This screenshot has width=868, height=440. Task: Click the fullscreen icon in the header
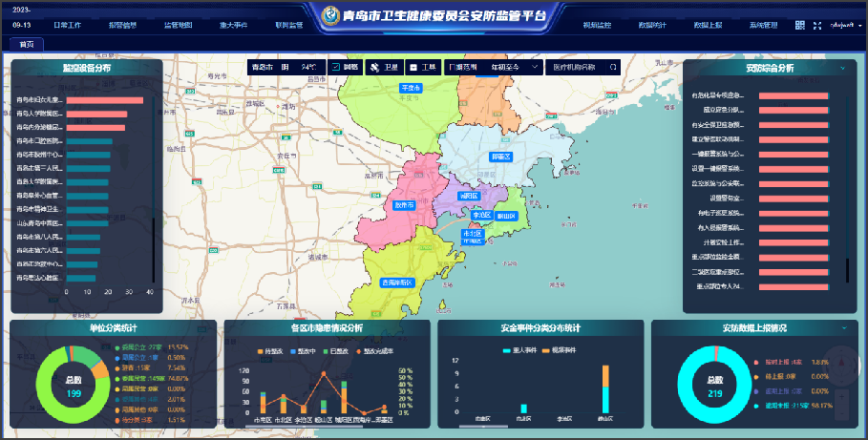point(817,25)
